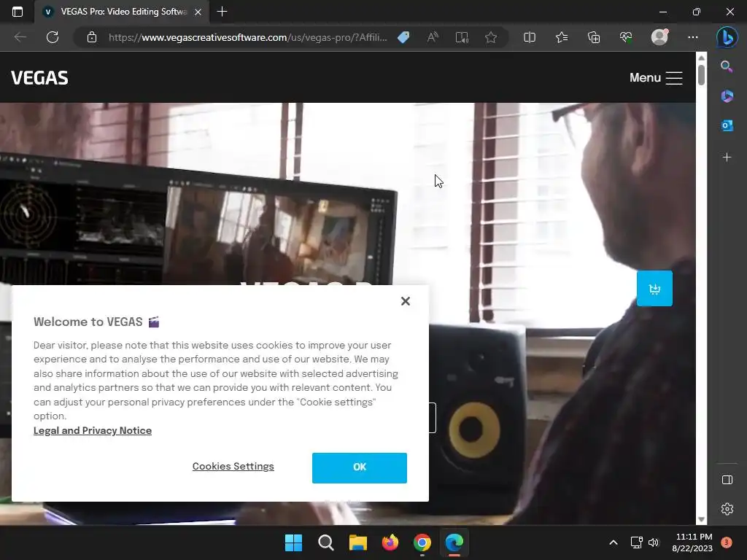
Task: Open clock and calendar flyout
Action: (692, 542)
